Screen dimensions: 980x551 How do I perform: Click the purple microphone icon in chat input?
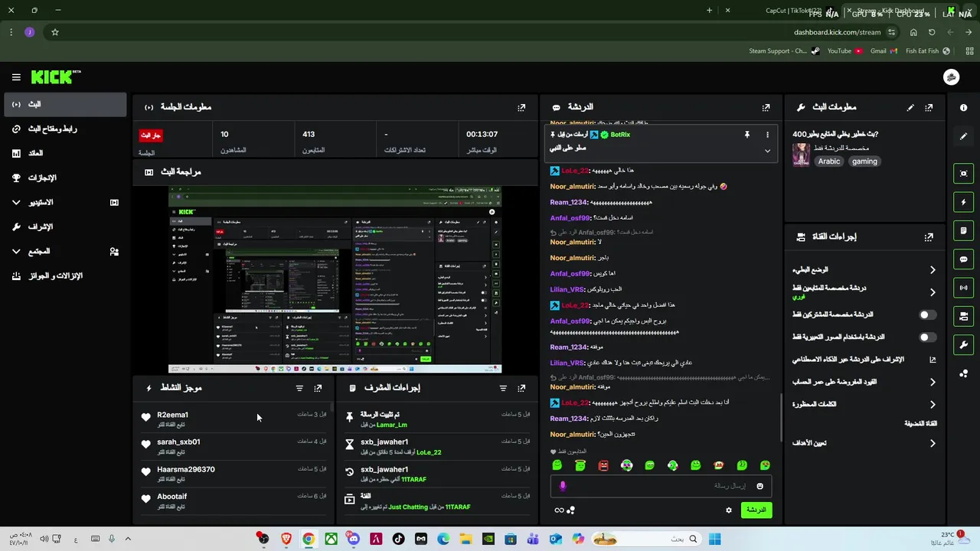pos(563,486)
